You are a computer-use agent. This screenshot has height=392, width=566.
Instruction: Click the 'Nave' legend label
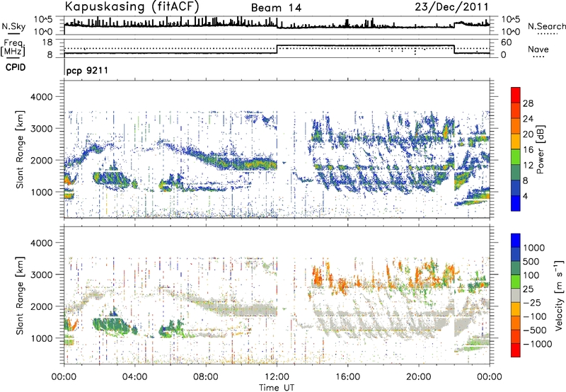(538, 49)
